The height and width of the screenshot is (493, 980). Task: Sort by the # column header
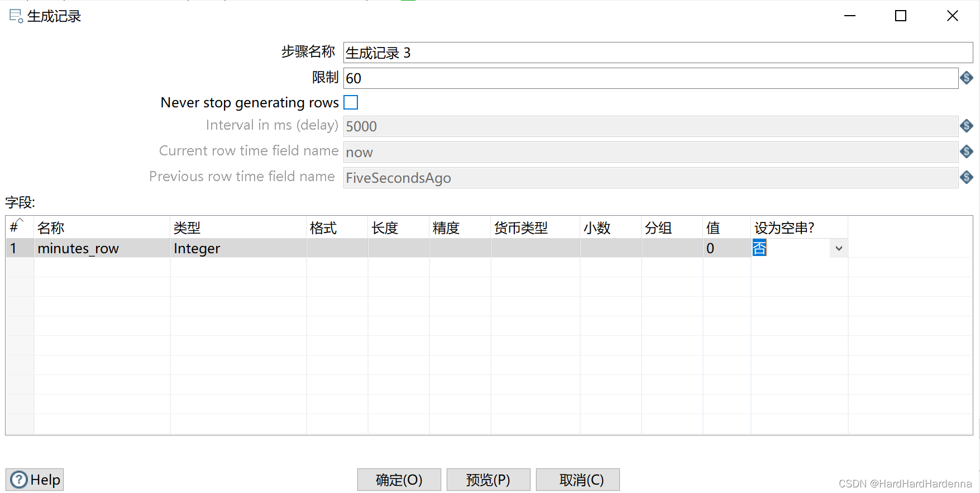(x=20, y=227)
